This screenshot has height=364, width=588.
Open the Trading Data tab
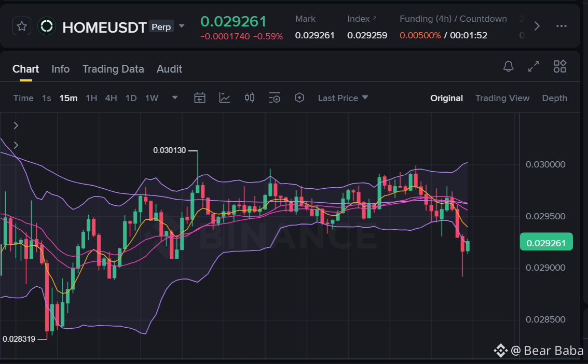pos(113,69)
